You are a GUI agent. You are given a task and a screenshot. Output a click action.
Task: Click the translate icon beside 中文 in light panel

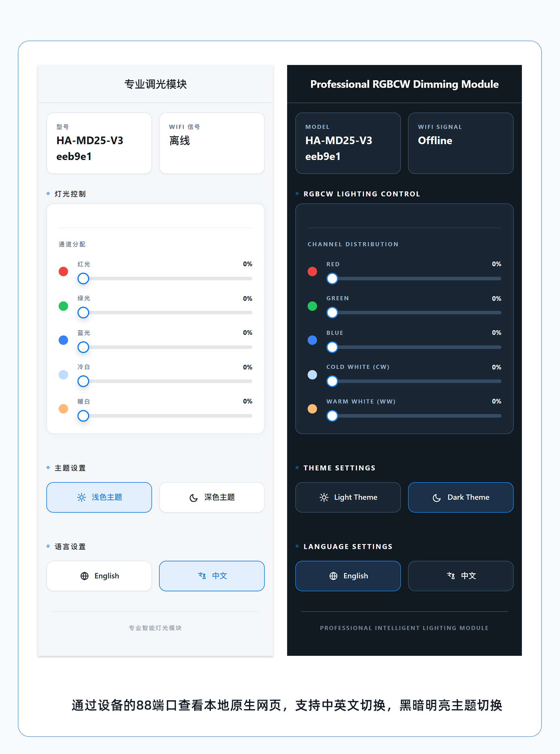point(202,576)
